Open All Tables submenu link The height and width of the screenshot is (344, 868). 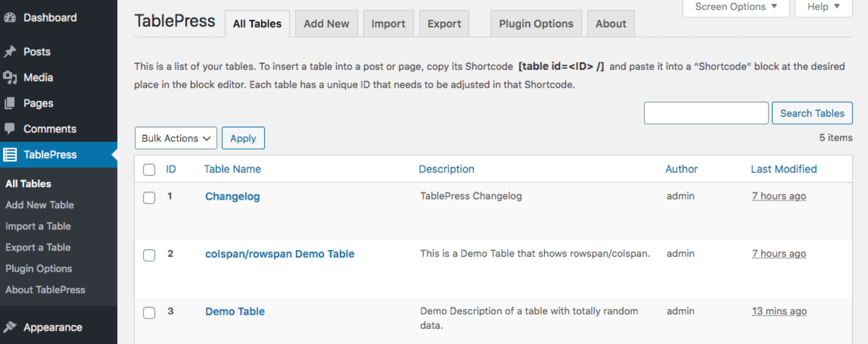29,184
